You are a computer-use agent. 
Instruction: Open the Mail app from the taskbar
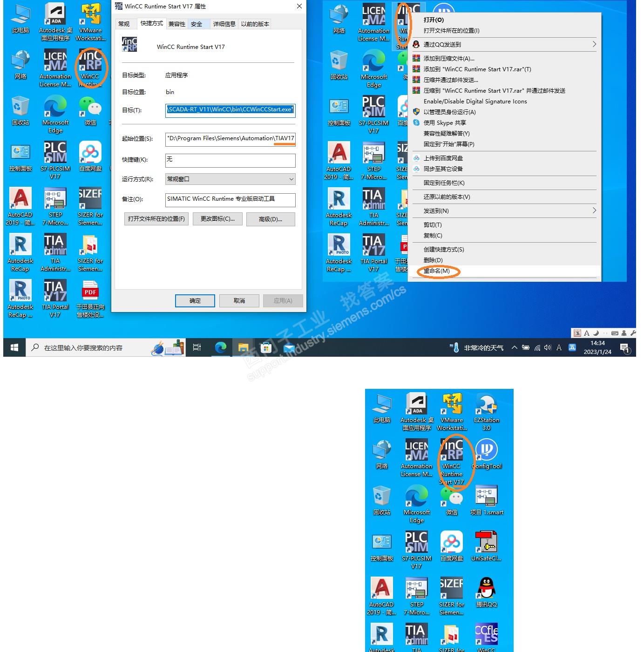pyautogui.click(x=289, y=347)
